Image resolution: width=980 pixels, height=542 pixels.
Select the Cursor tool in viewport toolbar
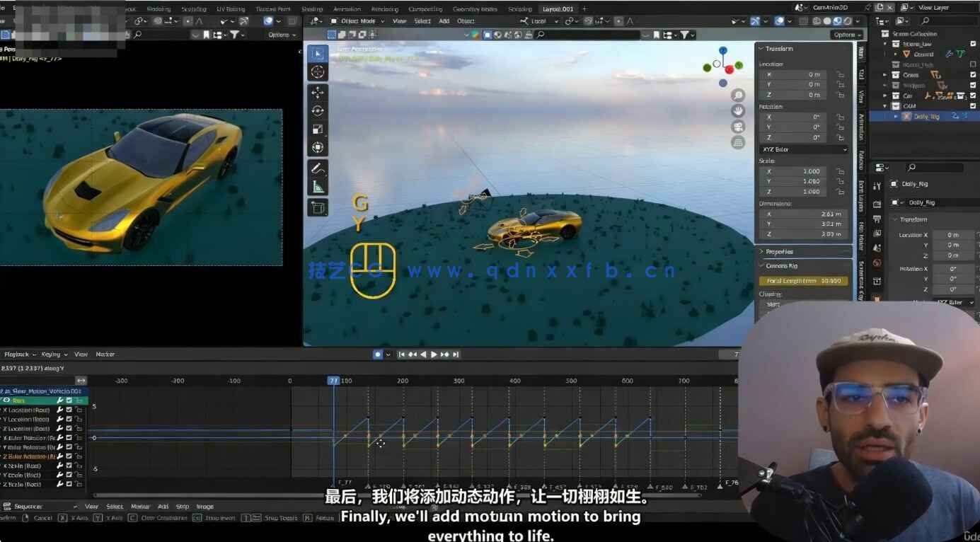pos(317,71)
